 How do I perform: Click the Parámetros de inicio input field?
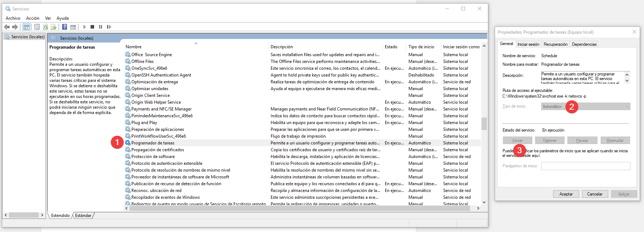coord(586,166)
